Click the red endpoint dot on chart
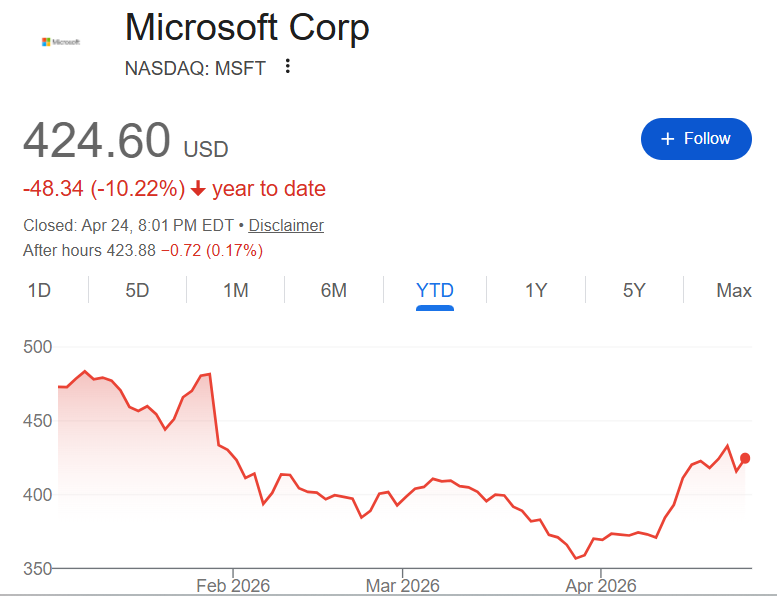777x596 pixels. (x=745, y=458)
